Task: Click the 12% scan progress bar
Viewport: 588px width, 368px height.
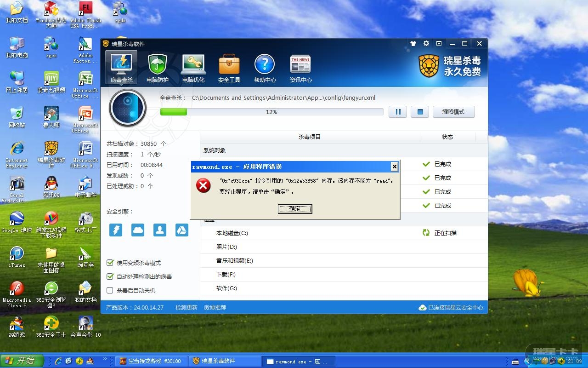Action: 271,112
